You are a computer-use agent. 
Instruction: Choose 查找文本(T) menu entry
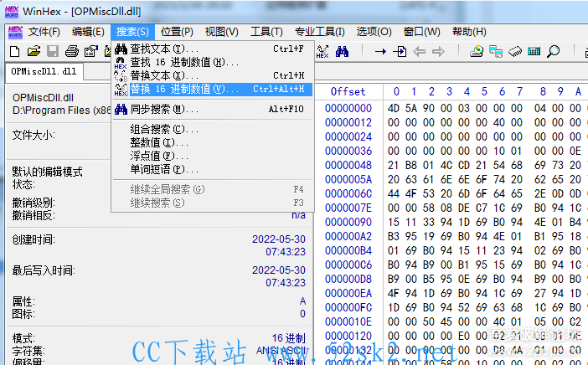(x=213, y=49)
